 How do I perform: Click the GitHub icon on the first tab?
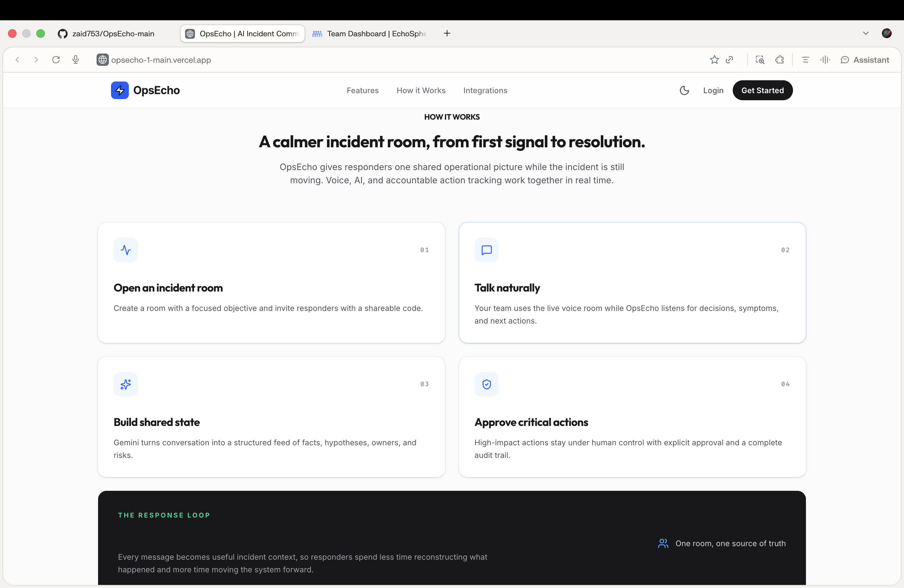point(62,34)
